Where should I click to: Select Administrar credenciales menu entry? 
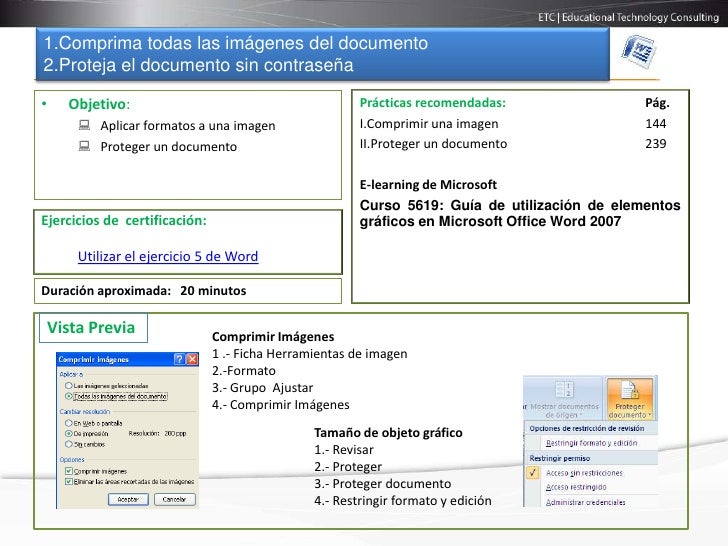coord(585,502)
